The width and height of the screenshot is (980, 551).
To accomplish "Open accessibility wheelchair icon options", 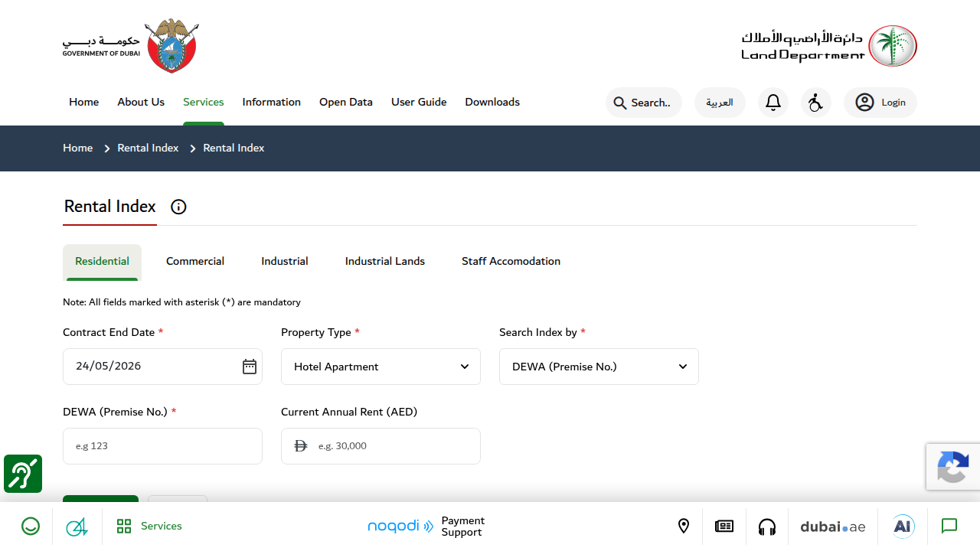I will [x=816, y=103].
